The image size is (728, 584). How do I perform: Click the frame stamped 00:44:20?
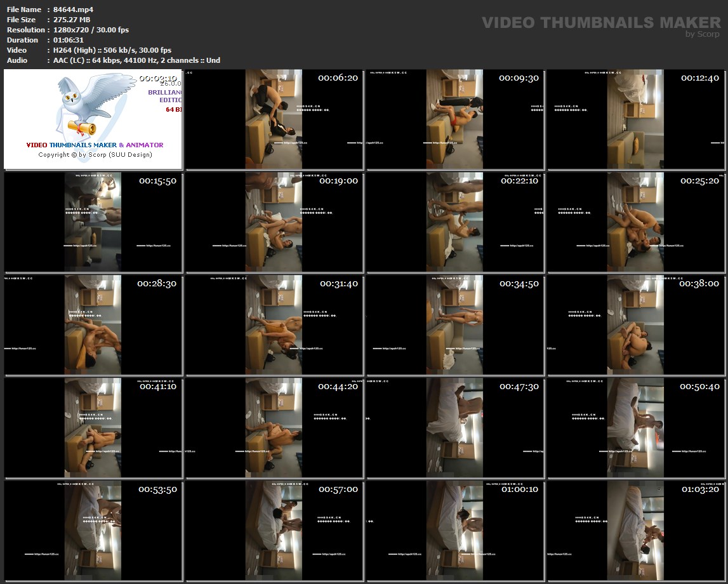click(x=274, y=428)
